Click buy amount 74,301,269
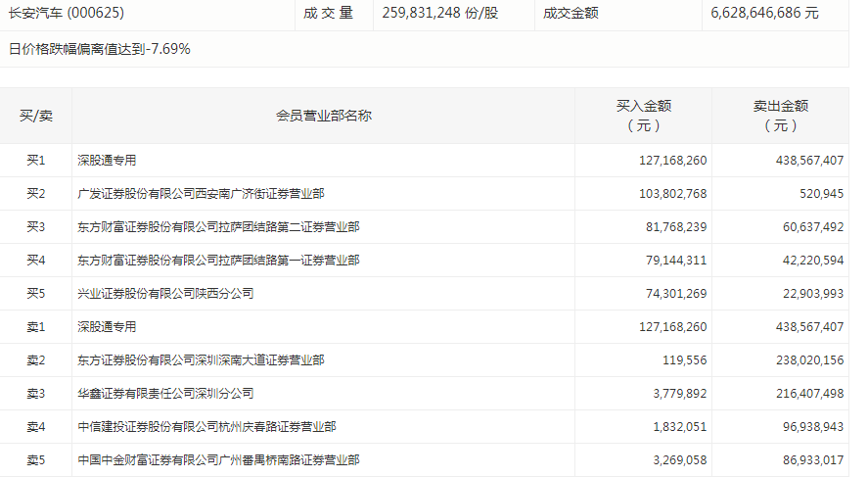 point(676,294)
